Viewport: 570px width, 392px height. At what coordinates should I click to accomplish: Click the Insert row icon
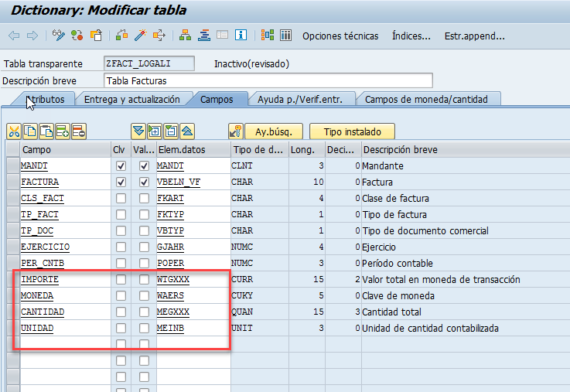pos(63,131)
